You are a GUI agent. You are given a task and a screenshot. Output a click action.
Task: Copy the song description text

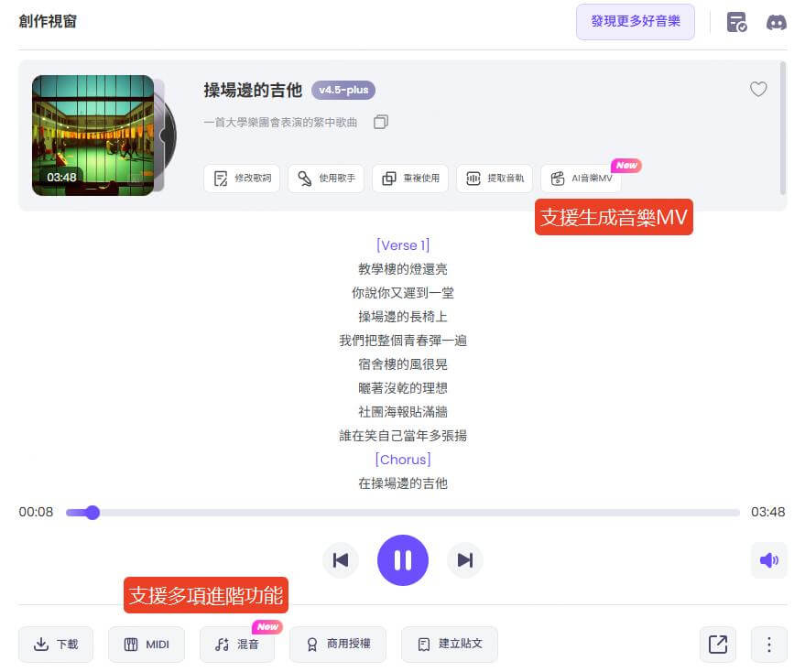(381, 121)
